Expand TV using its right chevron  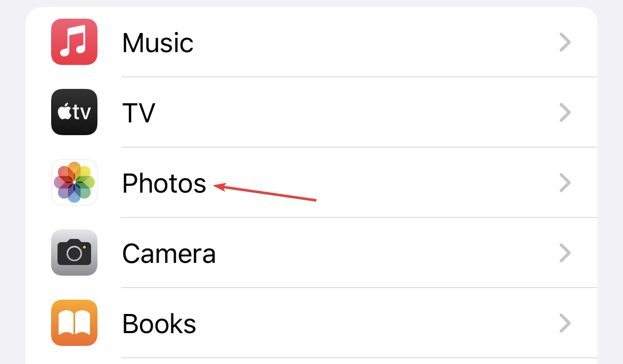tap(565, 112)
